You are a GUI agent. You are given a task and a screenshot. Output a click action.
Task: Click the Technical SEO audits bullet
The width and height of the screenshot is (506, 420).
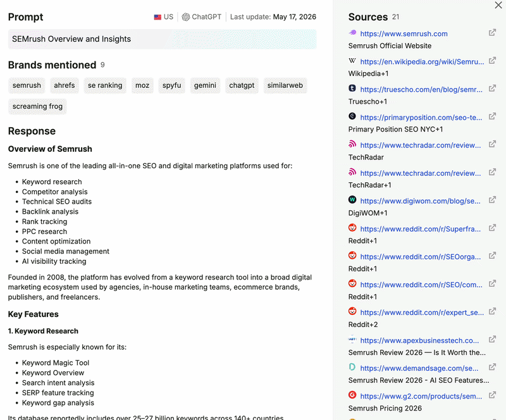pos(57,202)
